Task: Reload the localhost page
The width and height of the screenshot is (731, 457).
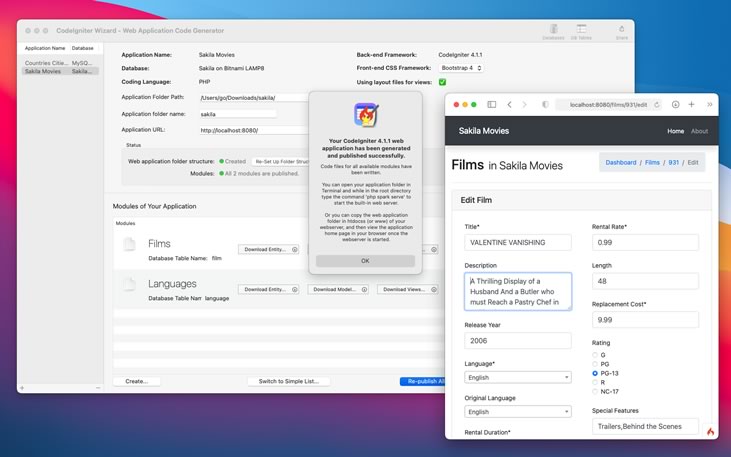Action: point(657,104)
